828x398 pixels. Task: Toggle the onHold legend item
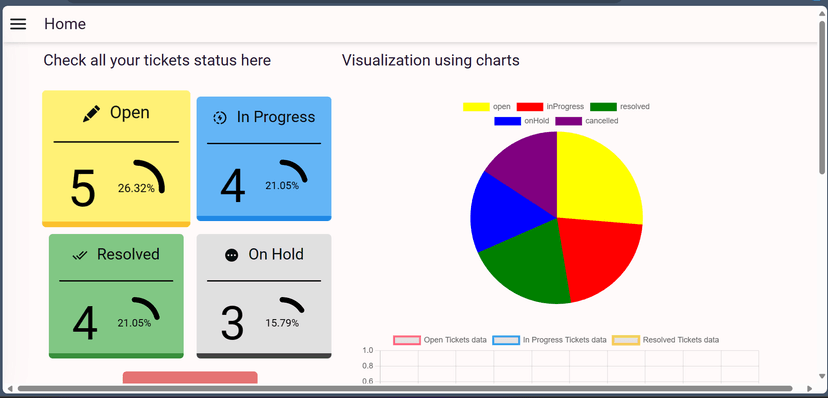pos(521,121)
